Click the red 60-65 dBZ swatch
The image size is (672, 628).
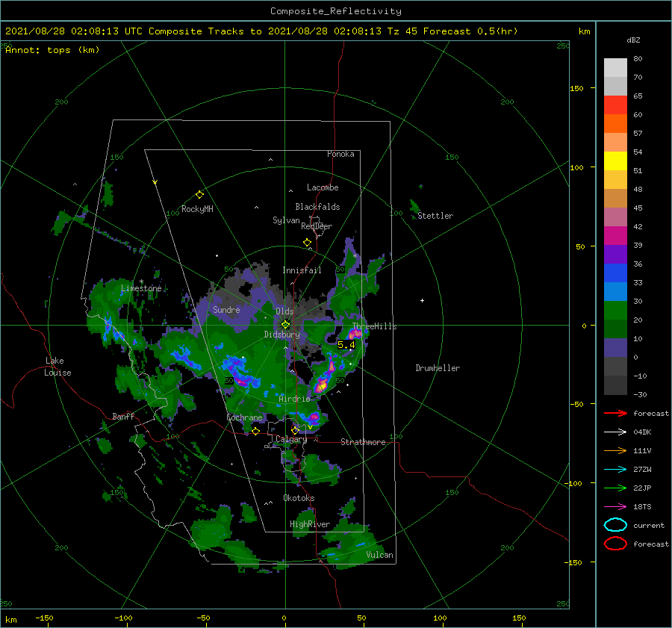point(615,105)
